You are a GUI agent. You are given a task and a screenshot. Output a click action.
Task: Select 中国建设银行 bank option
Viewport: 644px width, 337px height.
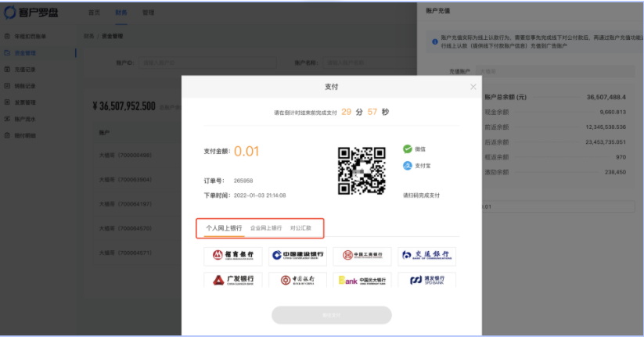point(297,256)
